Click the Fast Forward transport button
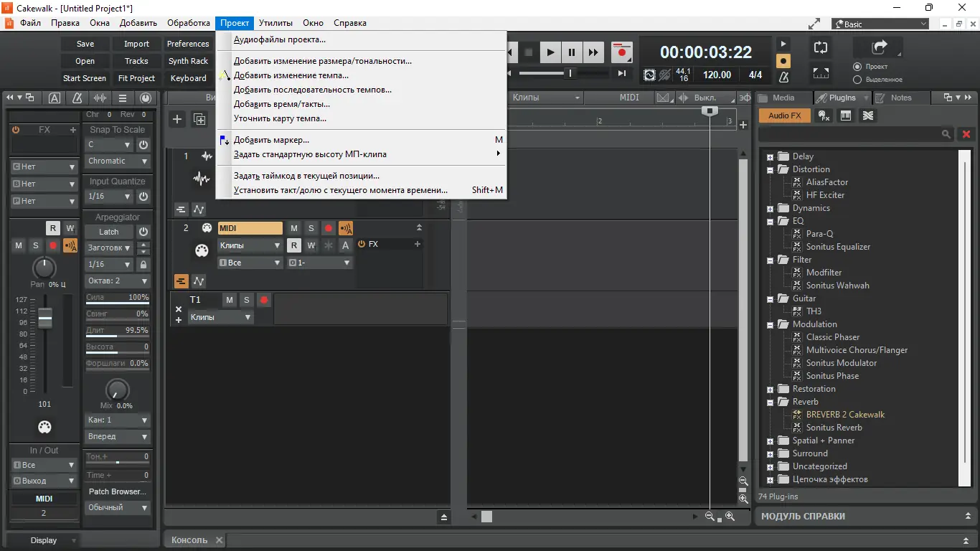Screen dimensions: 980x551 593,52
